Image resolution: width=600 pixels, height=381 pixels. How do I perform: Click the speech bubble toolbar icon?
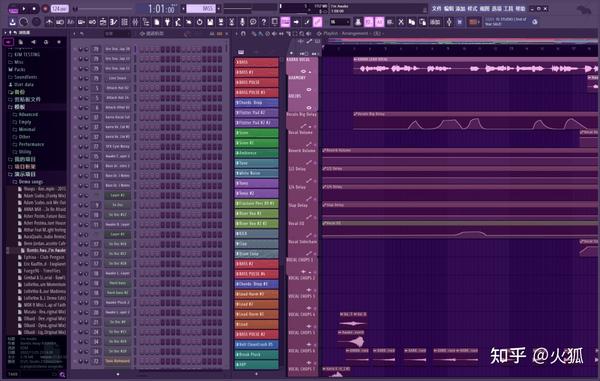click(x=253, y=22)
